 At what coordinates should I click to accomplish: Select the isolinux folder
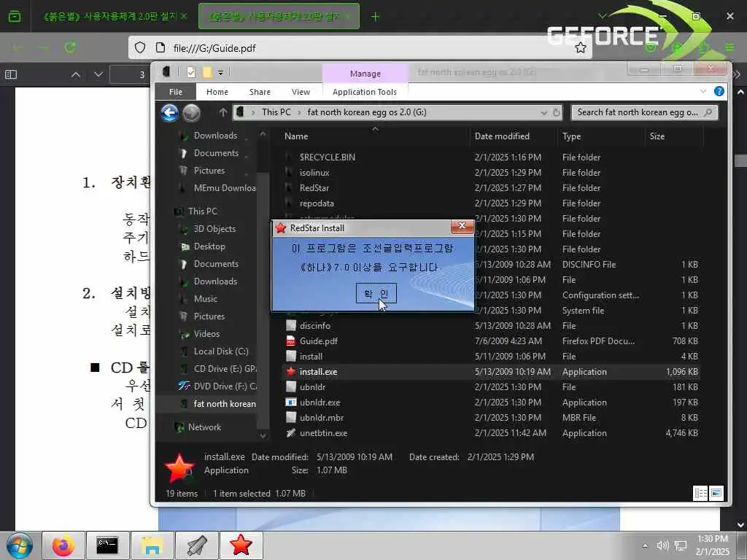pos(314,172)
